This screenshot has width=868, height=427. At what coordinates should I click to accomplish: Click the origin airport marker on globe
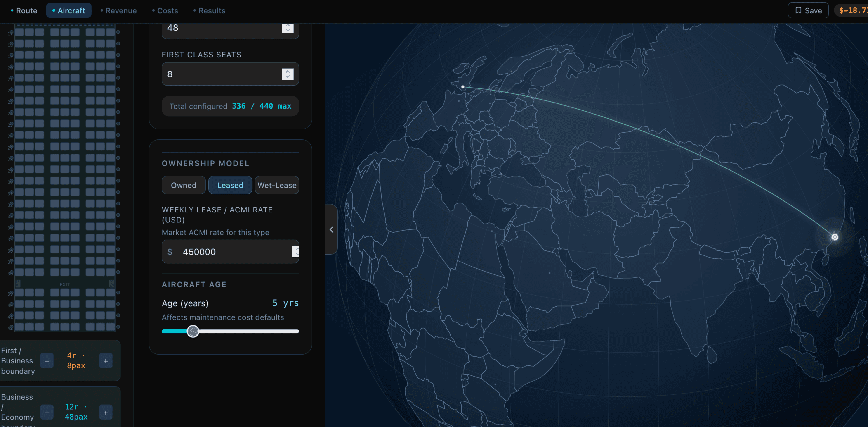[463, 87]
